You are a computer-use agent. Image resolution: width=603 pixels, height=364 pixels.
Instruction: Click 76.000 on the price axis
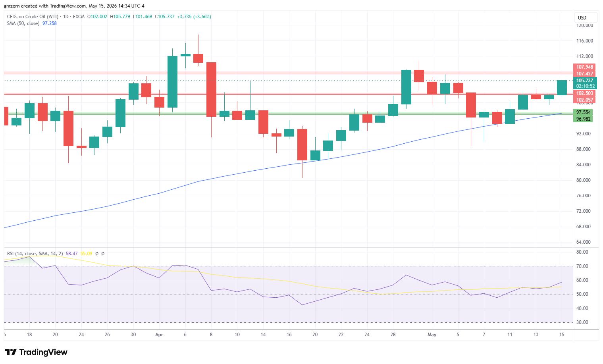click(584, 196)
